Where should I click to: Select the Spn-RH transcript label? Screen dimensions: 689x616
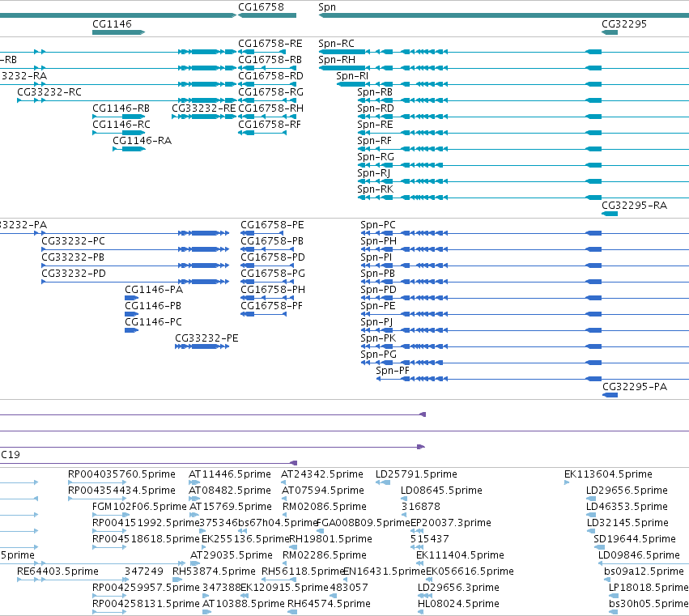(337, 60)
